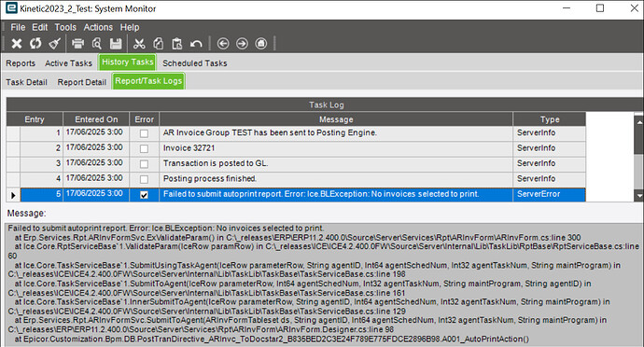Sort by the Entered On column header

[96, 119]
